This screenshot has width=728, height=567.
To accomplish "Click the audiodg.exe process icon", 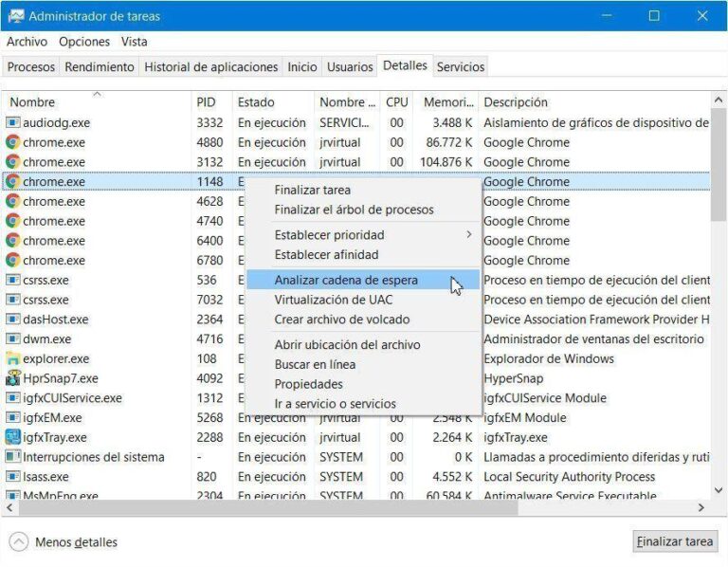I will (x=13, y=122).
